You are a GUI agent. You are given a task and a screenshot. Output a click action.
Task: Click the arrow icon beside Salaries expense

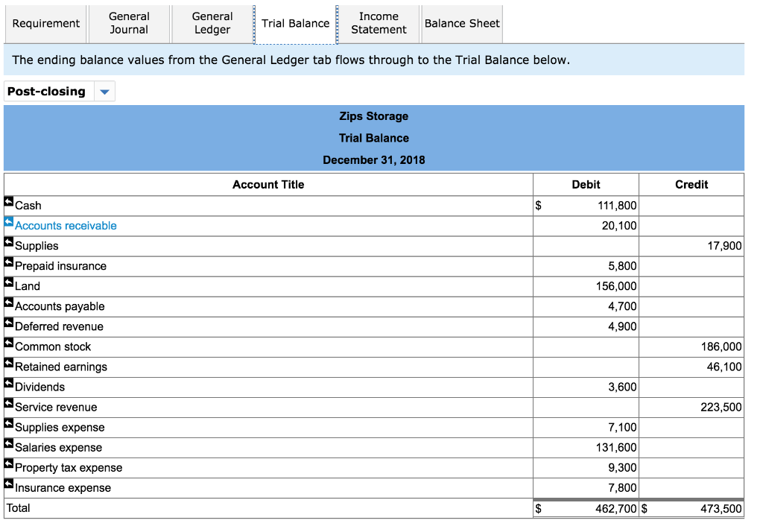[x=7, y=443]
